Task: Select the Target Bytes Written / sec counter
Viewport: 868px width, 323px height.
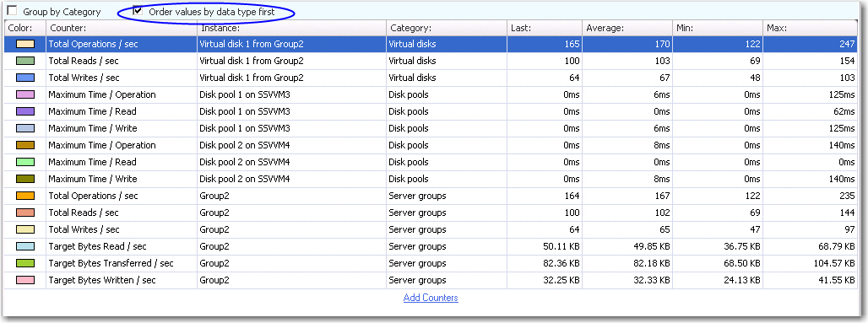Action: [x=102, y=281]
